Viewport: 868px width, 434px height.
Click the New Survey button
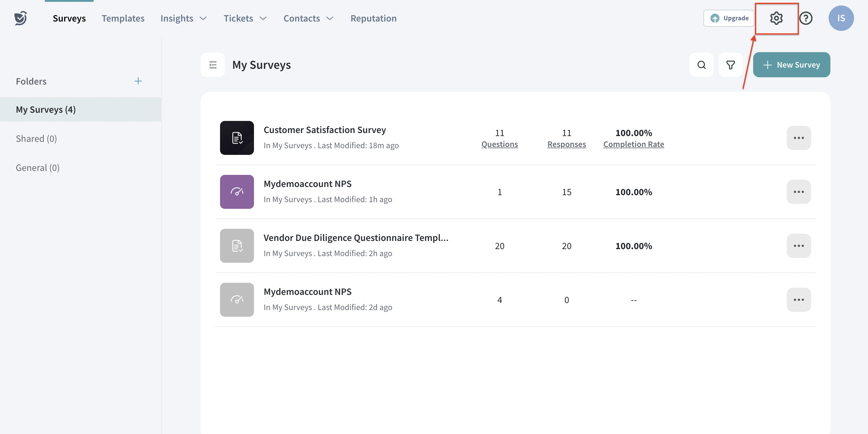click(791, 65)
